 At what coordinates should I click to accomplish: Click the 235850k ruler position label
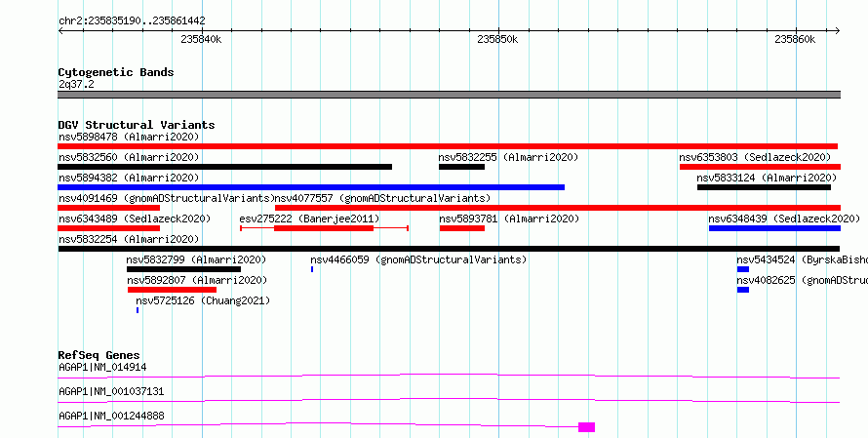(497, 39)
